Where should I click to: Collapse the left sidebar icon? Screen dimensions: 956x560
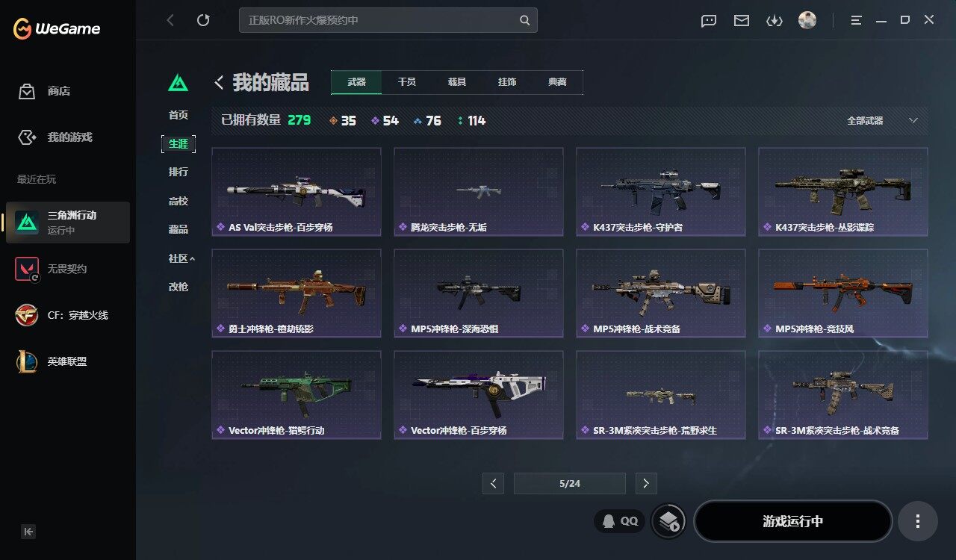pyautogui.click(x=28, y=532)
